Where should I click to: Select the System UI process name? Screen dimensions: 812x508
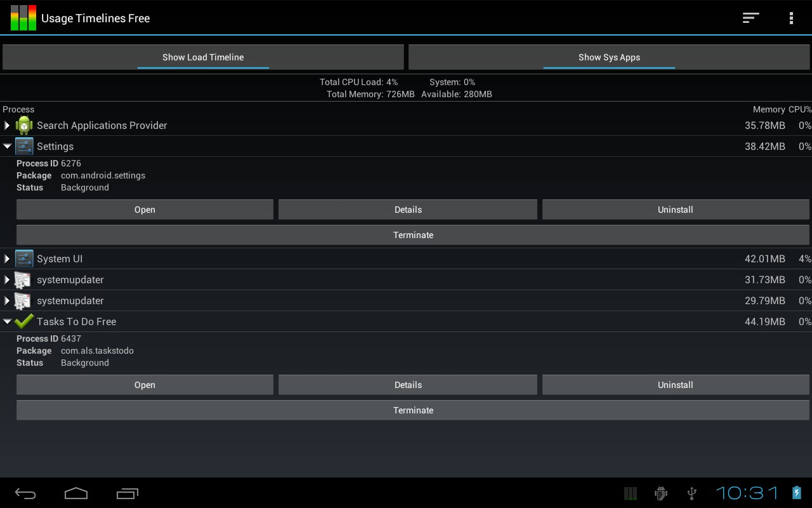60,258
